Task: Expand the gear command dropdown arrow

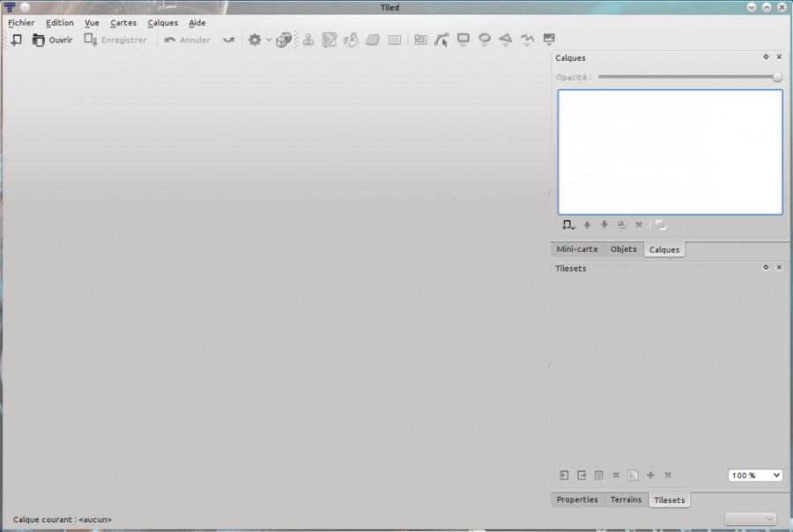Action: click(x=269, y=41)
